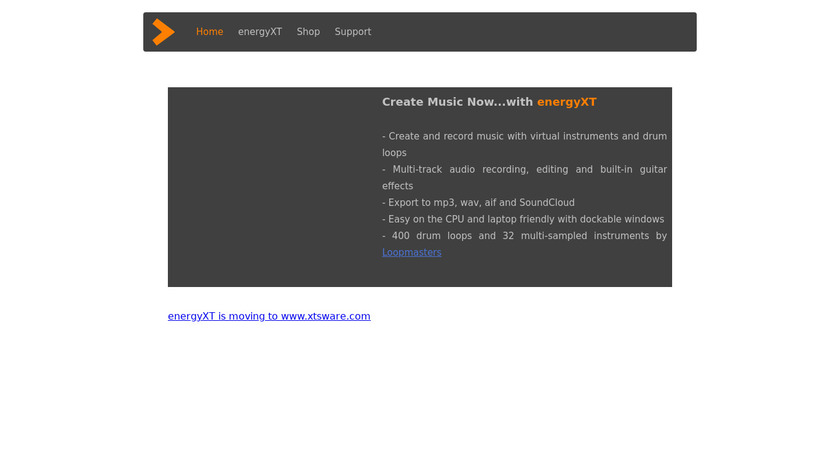This screenshot has height=472, width=840.
Task: Click the 'Create Music Now...with energyXT' heading
Action: point(489,102)
